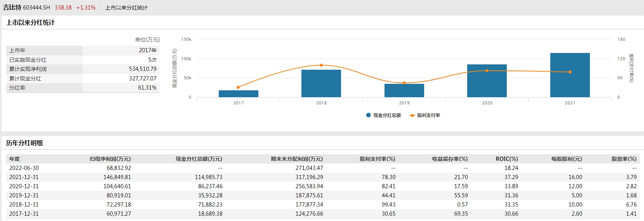Click the orange line point for 2017
The width and height of the screenshot is (644, 221).
(x=238, y=87)
